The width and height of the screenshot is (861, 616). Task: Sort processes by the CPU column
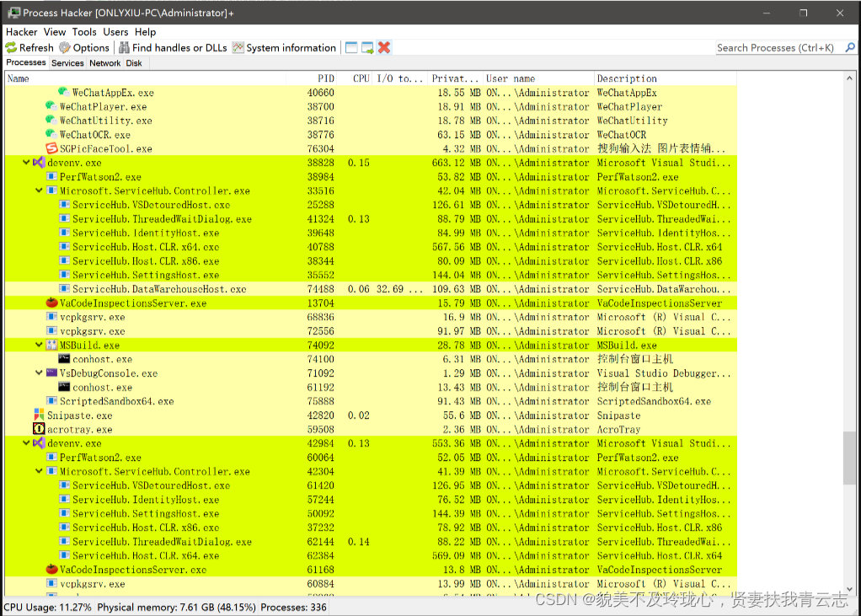coord(361,78)
